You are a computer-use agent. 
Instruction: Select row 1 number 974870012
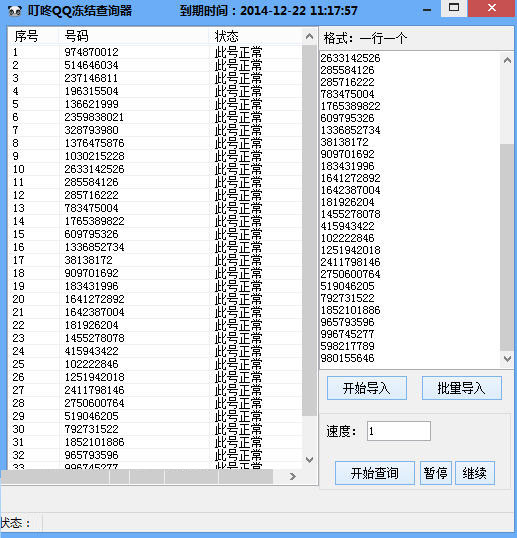pyautogui.click(x=91, y=52)
